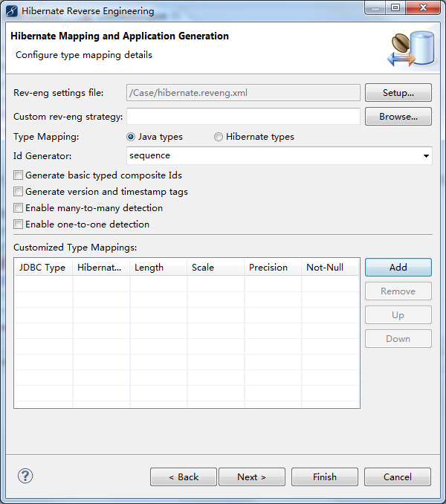Go back with the Back button

(184, 476)
